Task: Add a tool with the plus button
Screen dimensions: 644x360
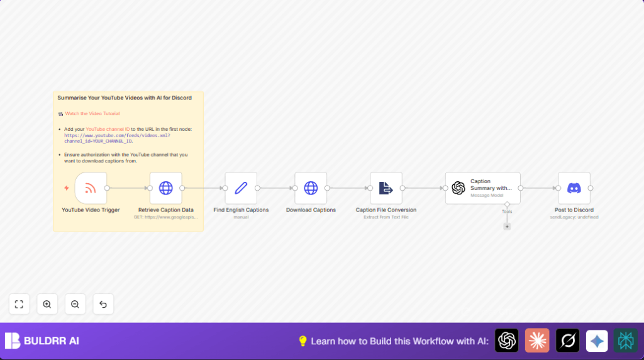Action: (508, 227)
